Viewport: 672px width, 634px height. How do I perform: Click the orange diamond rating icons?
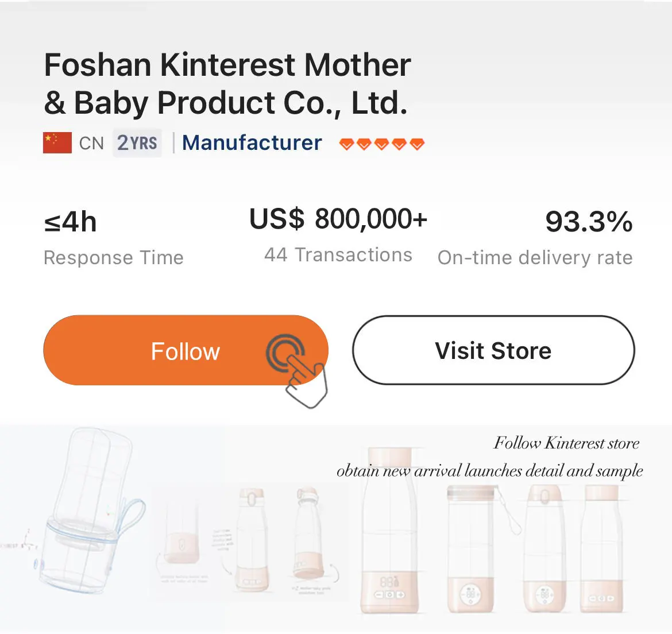coord(381,144)
